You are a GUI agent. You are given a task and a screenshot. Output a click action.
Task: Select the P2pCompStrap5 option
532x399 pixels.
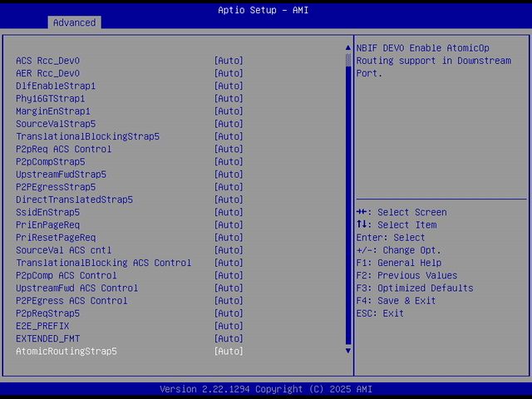[51, 162]
